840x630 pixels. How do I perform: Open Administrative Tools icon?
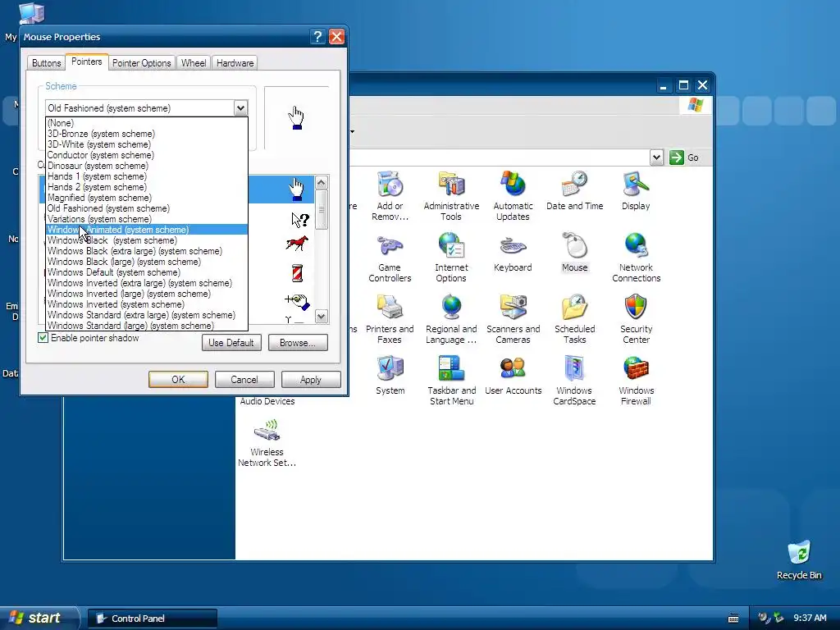(x=451, y=195)
